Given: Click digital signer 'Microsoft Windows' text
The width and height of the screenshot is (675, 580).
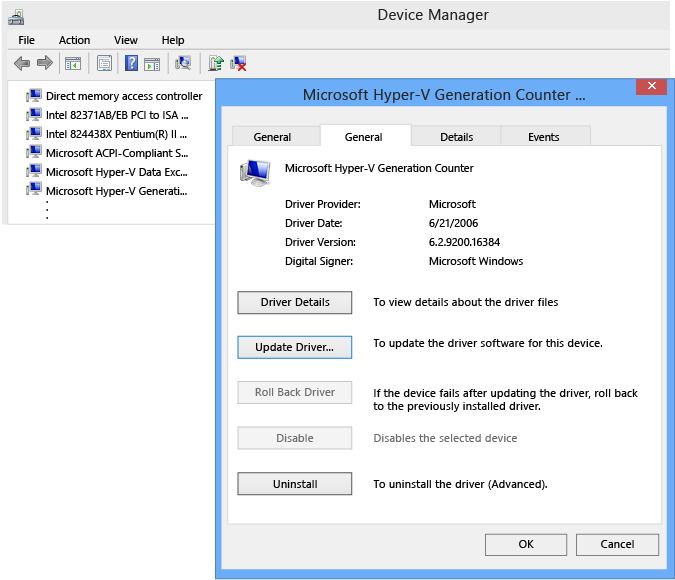Looking at the screenshot, I should tap(476, 261).
